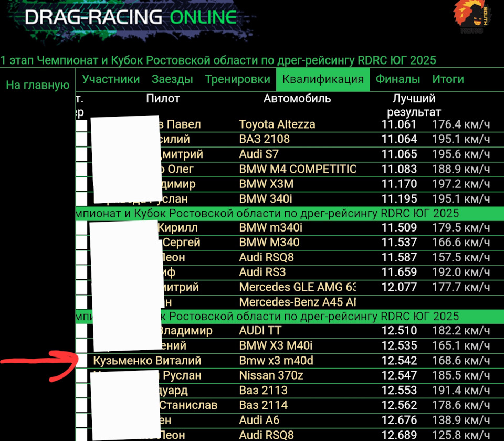Click the BMW X3 M40i car cell
The height and width of the screenshot is (441, 504).
[x=276, y=345]
